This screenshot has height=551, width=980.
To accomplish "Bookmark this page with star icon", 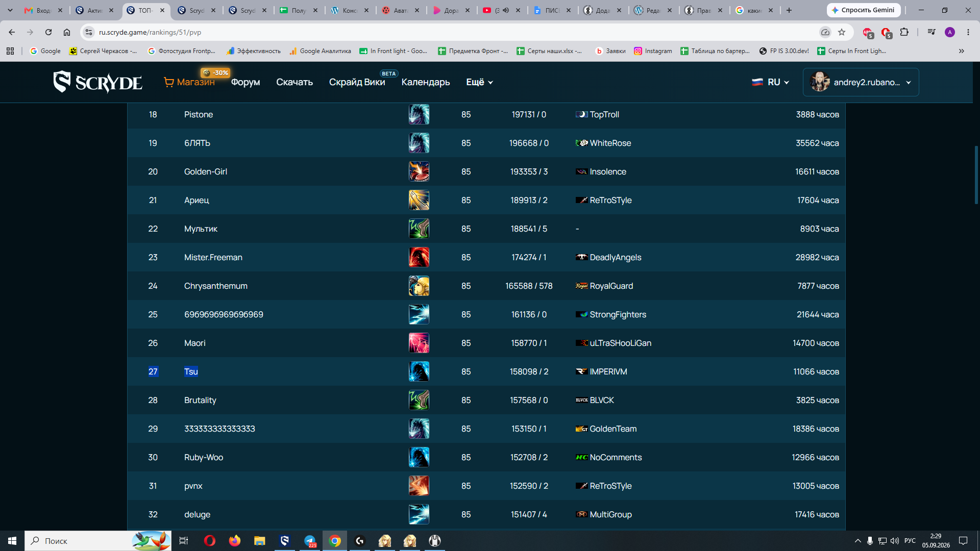I will tap(842, 32).
